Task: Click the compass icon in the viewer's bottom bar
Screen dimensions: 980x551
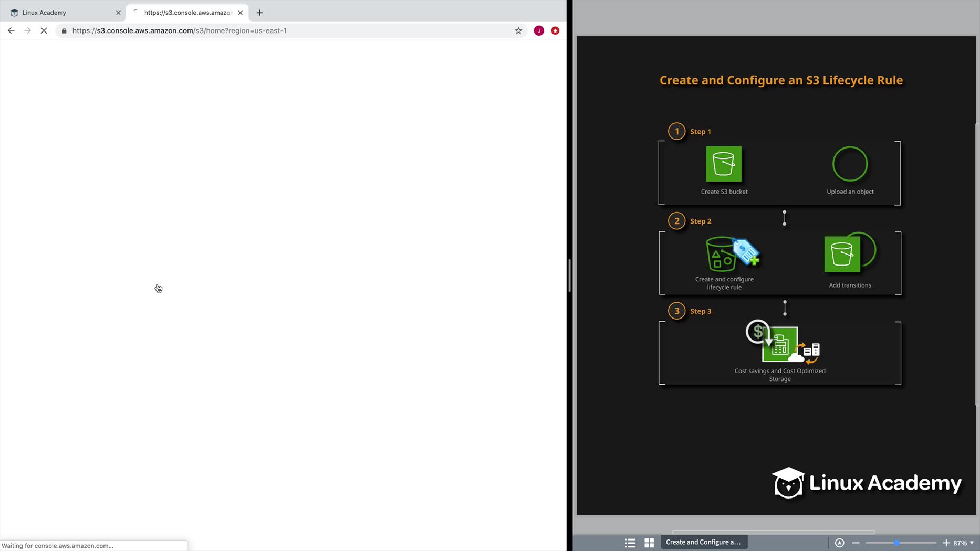Action: pos(840,543)
